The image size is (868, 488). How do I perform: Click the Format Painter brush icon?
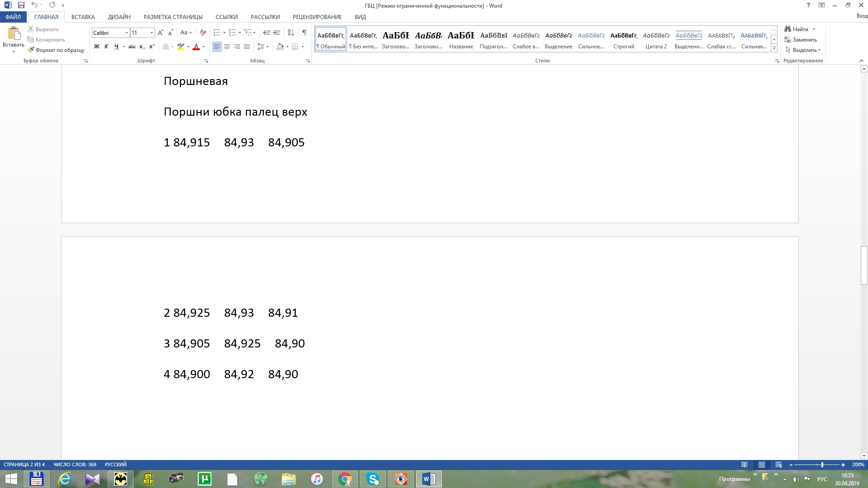(31, 50)
